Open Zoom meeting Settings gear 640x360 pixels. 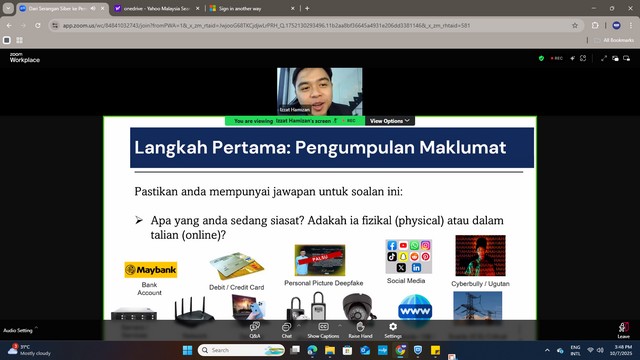[x=393, y=330]
